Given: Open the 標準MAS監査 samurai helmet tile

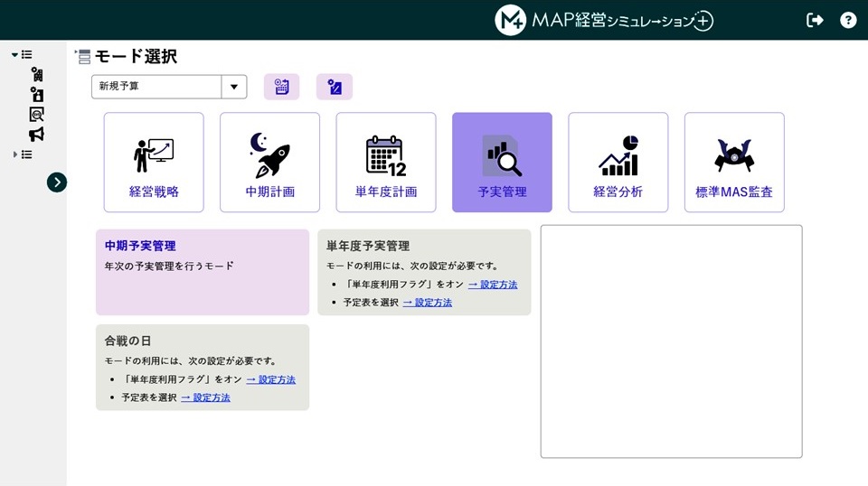Looking at the screenshot, I should click(734, 163).
